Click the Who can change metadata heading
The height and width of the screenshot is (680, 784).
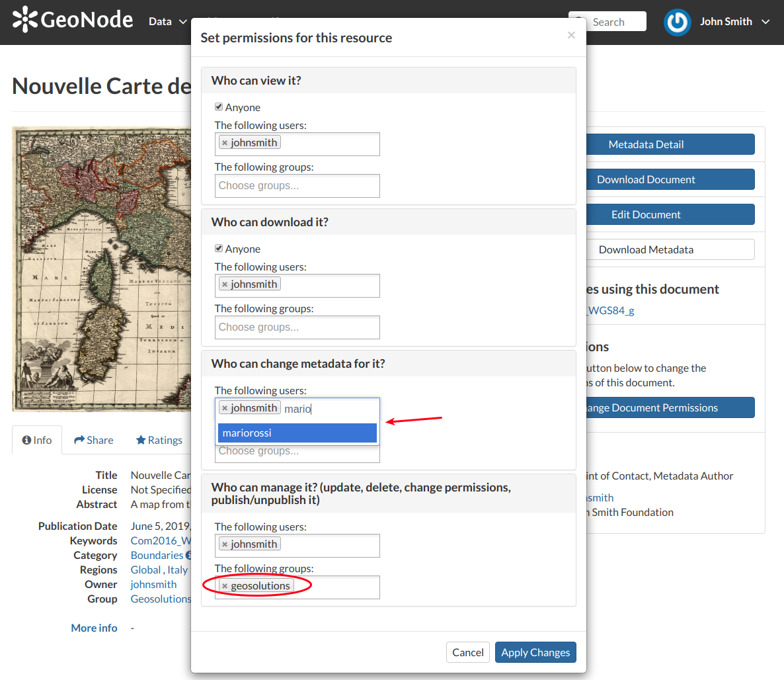298,363
